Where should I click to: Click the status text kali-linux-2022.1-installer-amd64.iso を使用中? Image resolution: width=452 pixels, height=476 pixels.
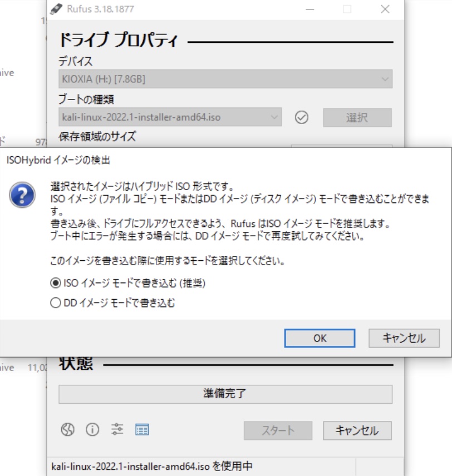click(x=152, y=466)
